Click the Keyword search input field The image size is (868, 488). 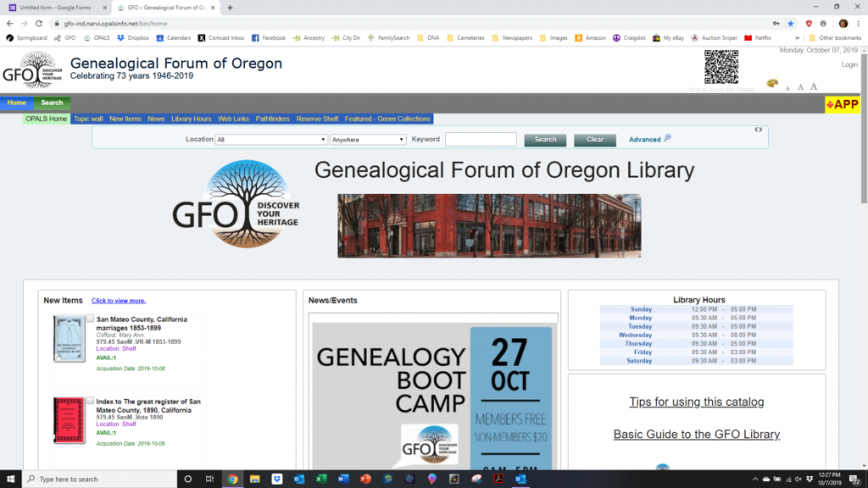click(x=481, y=140)
